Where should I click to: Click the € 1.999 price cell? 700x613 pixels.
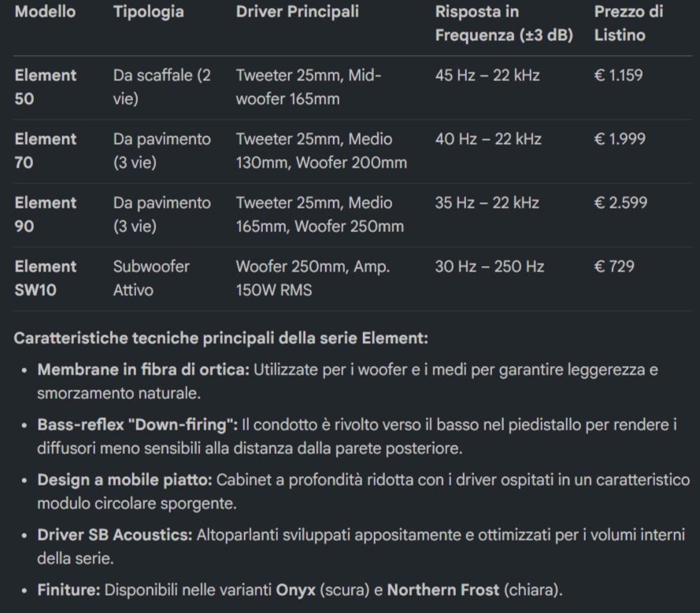(x=620, y=138)
